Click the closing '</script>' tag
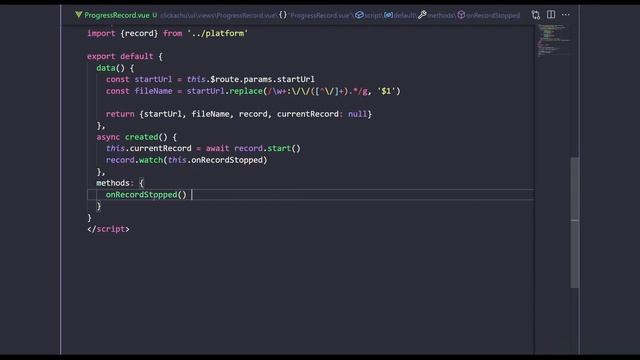640x360 pixels. (108, 229)
